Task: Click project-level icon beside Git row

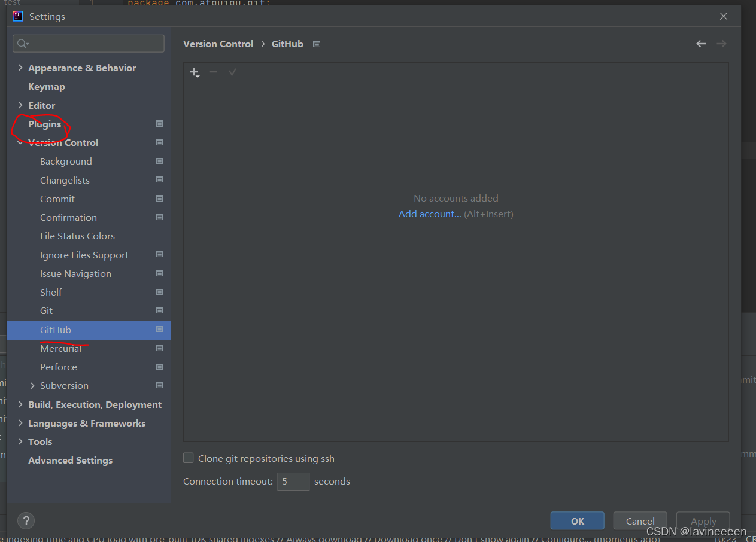Action: [159, 310]
